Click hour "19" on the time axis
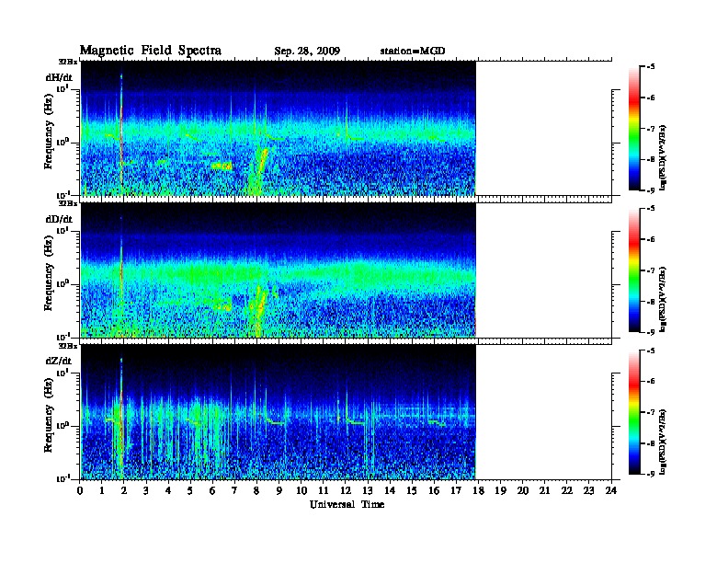This screenshot has width=728, height=563. pyautogui.click(x=500, y=491)
